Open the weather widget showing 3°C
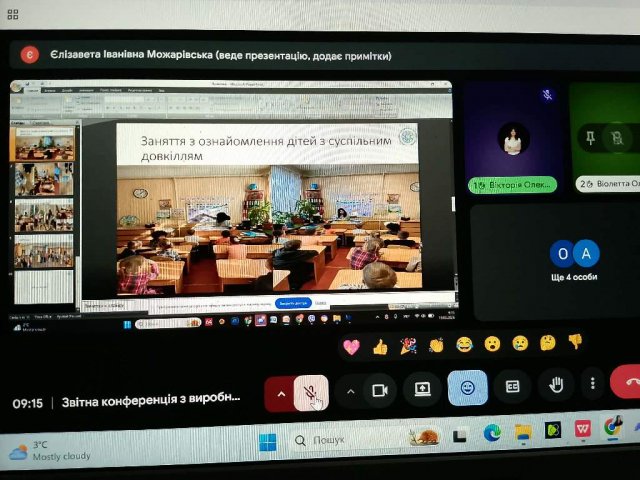The width and height of the screenshot is (640, 480). (49, 451)
